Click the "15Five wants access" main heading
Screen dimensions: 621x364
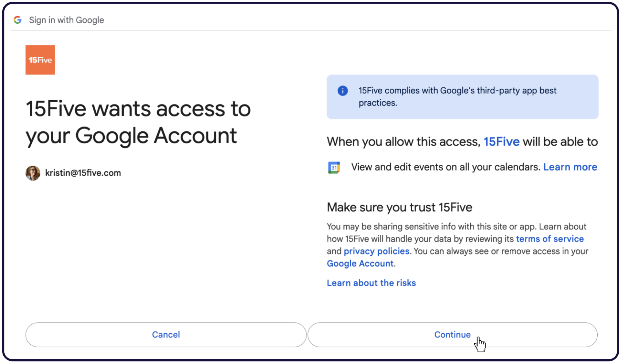(x=138, y=122)
